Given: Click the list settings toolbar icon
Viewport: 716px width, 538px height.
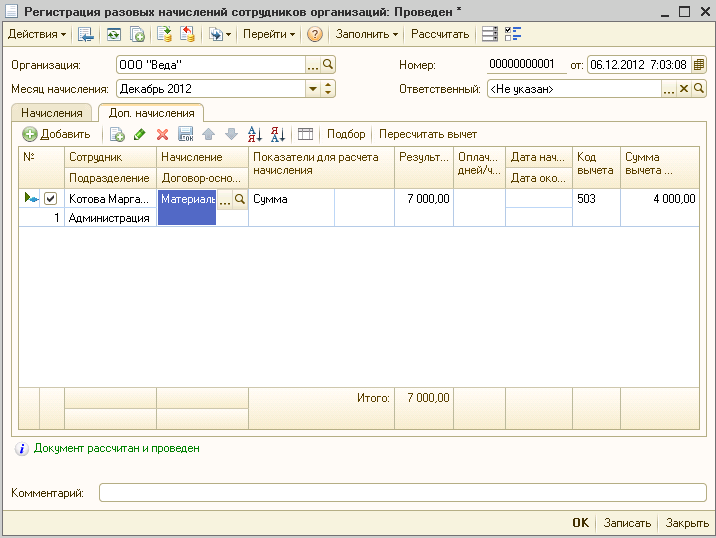Looking at the screenshot, I should (490, 34).
